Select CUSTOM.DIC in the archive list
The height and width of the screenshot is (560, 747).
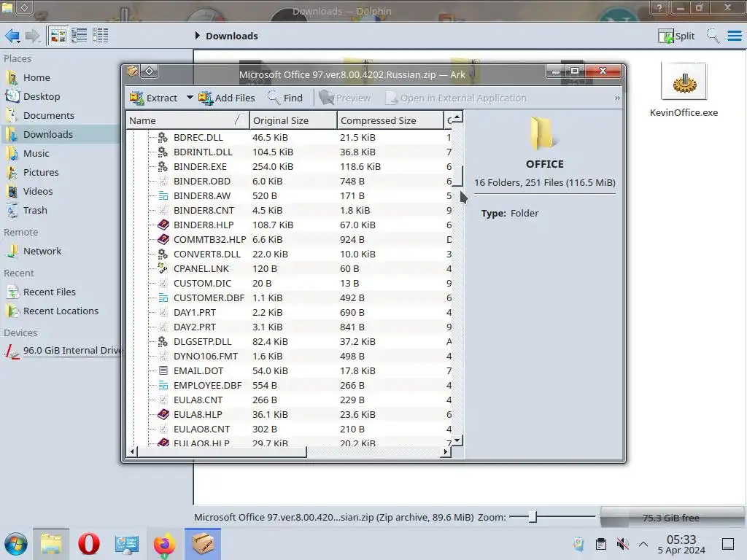(x=203, y=283)
